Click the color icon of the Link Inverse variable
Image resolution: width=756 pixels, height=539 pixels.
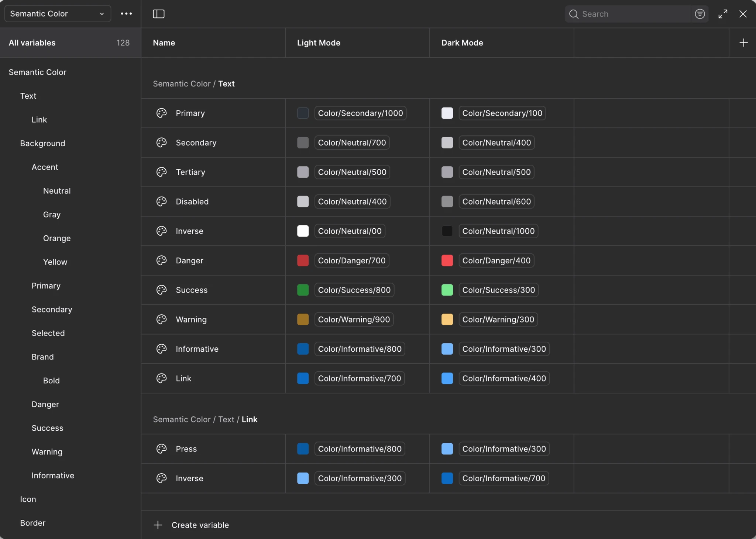[x=161, y=478]
